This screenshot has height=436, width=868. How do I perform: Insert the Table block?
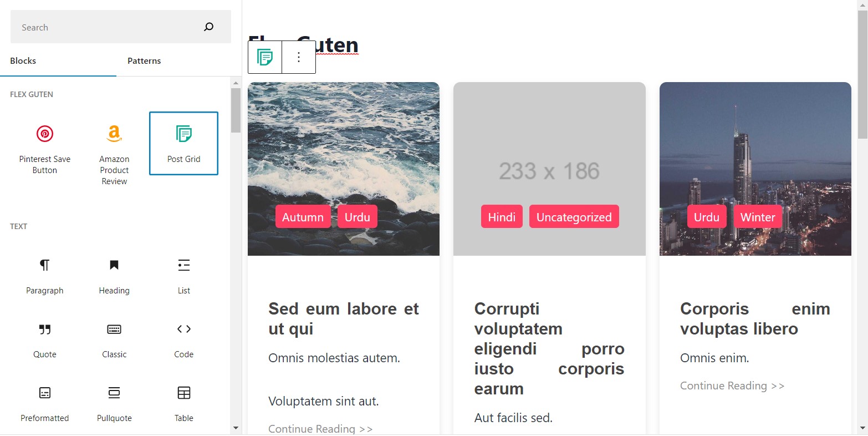(x=183, y=403)
